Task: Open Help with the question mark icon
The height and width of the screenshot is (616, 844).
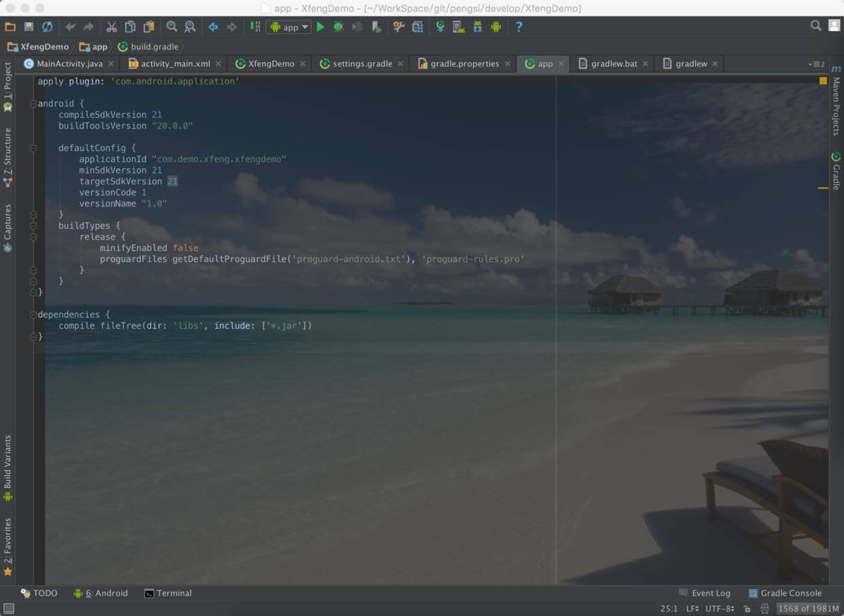Action: tap(519, 27)
